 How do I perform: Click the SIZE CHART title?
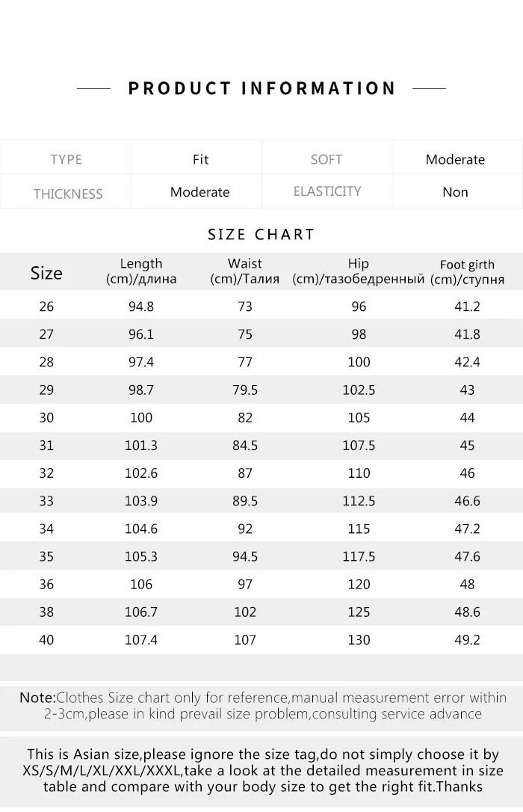click(x=261, y=234)
